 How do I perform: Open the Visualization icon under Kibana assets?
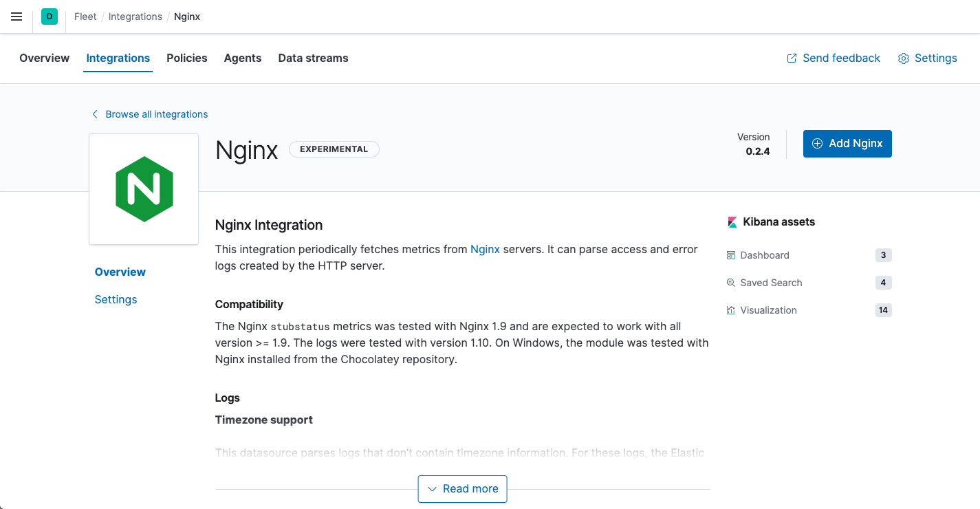730,310
